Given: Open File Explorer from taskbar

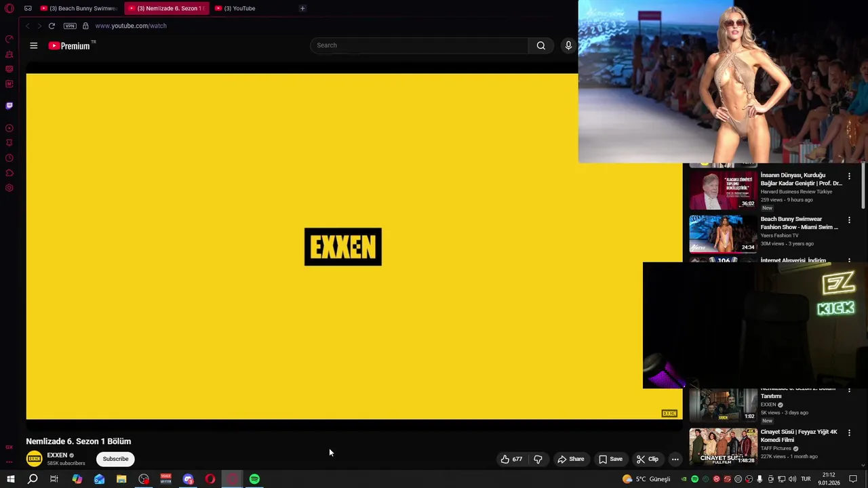Looking at the screenshot, I should 121,479.
